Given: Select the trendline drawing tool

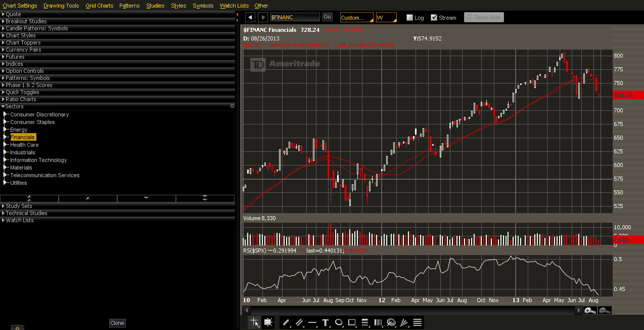Looking at the screenshot, I should pyautogui.click(x=286, y=322).
